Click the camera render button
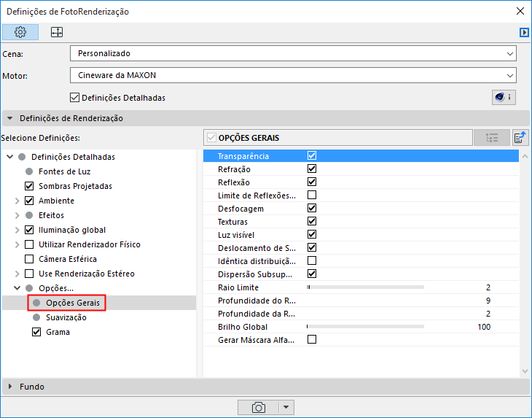532x418 pixels. pos(258,407)
